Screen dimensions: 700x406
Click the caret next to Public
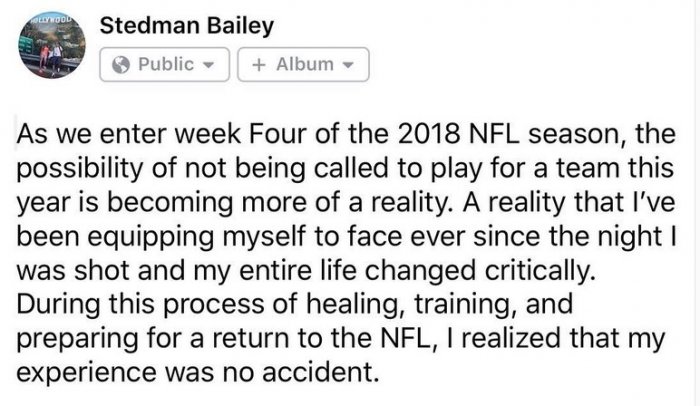[x=208, y=65]
